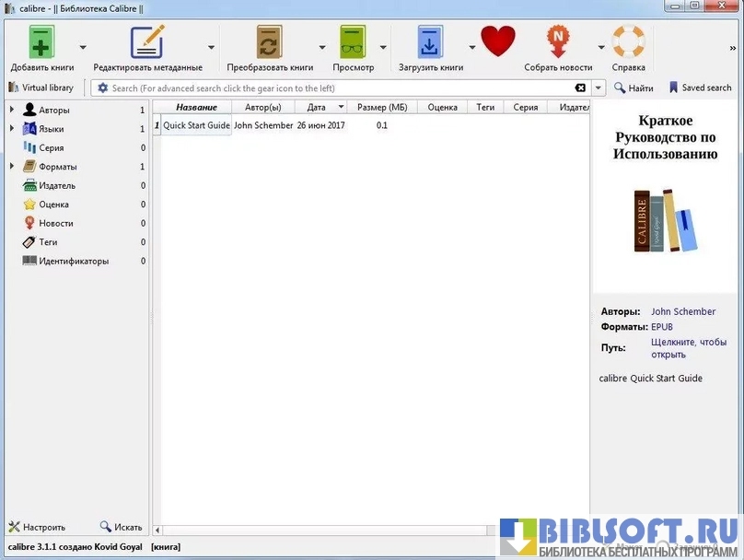This screenshot has height=560, width=744.
Task: Open Edit metadata tool
Action: pyautogui.click(x=147, y=43)
